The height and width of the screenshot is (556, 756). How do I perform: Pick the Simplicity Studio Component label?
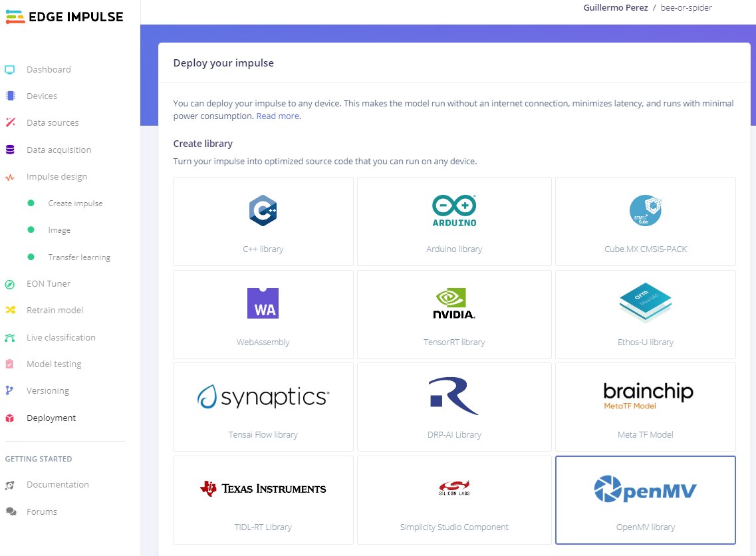click(x=454, y=527)
